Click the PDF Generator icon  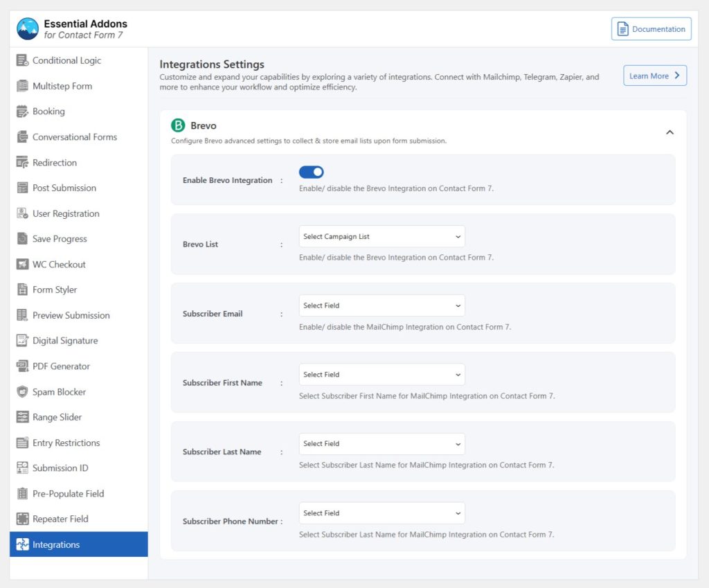click(x=22, y=366)
